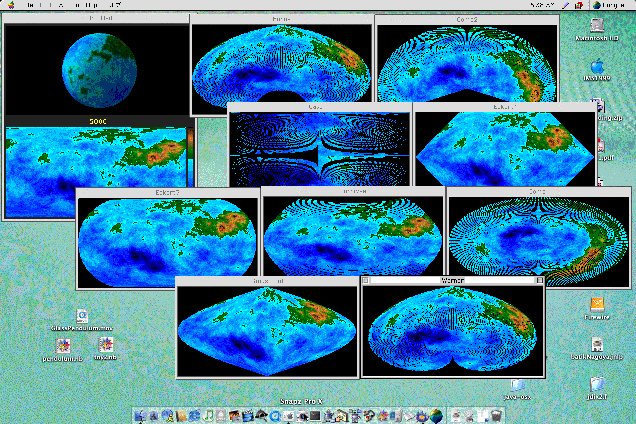Viewport: 636px width, 424px height.
Task: Select the GlassPendulum.mov file icon
Action: click(82, 320)
